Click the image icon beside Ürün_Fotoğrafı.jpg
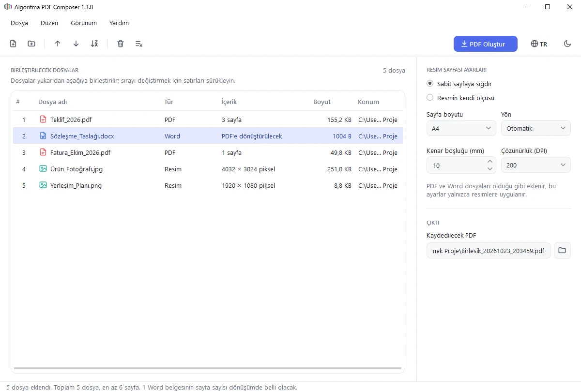581x392 pixels. tap(43, 169)
